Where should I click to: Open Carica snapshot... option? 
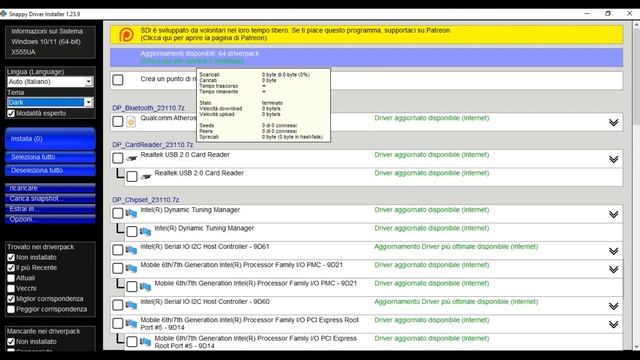pyautogui.click(x=50, y=199)
